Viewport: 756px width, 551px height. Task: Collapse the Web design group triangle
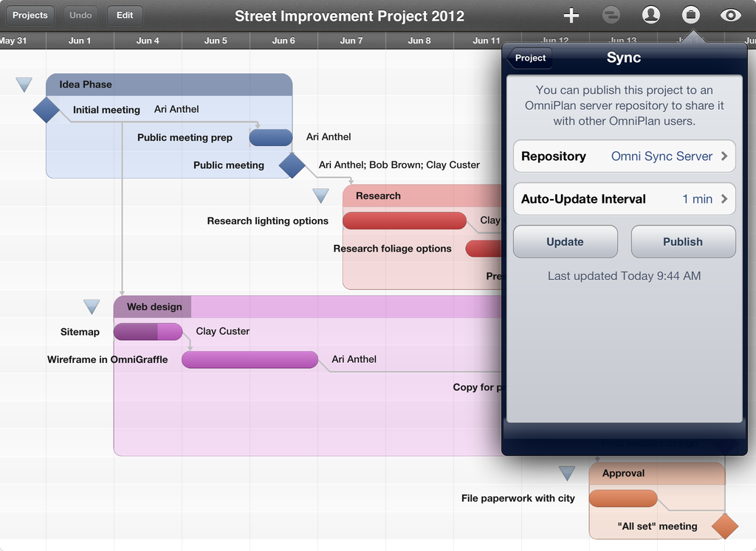click(92, 307)
